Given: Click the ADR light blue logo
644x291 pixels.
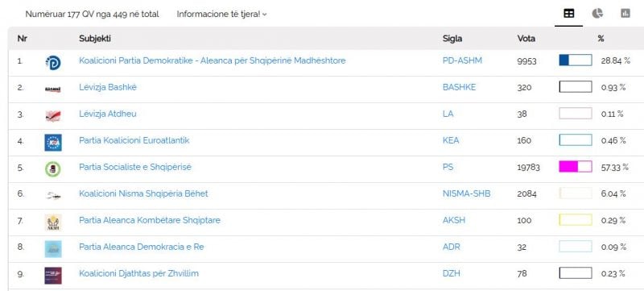Looking at the screenshot, I should click(53, 248).
